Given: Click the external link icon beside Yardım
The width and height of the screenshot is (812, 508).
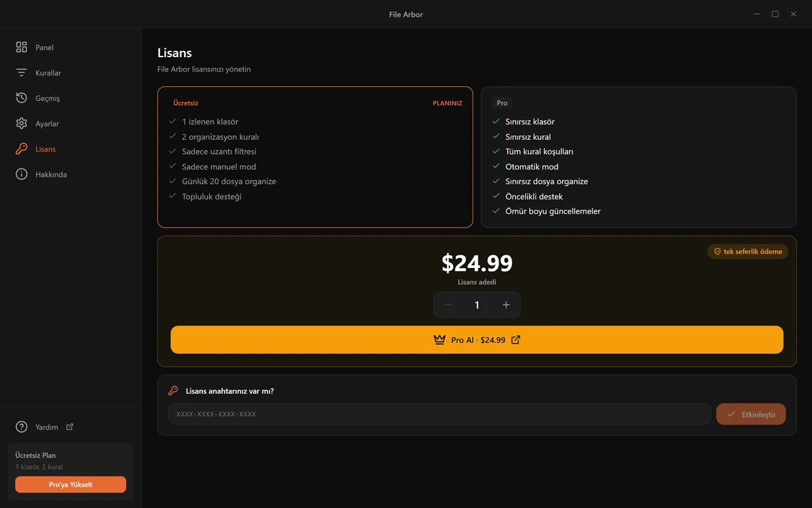Looking at the screenshot, I should point(70,427).
